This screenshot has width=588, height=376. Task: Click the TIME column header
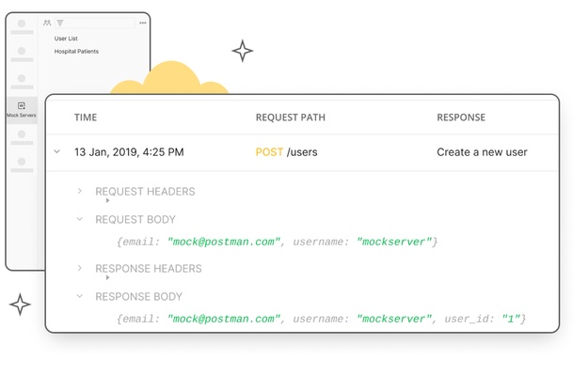coord(86,117)
